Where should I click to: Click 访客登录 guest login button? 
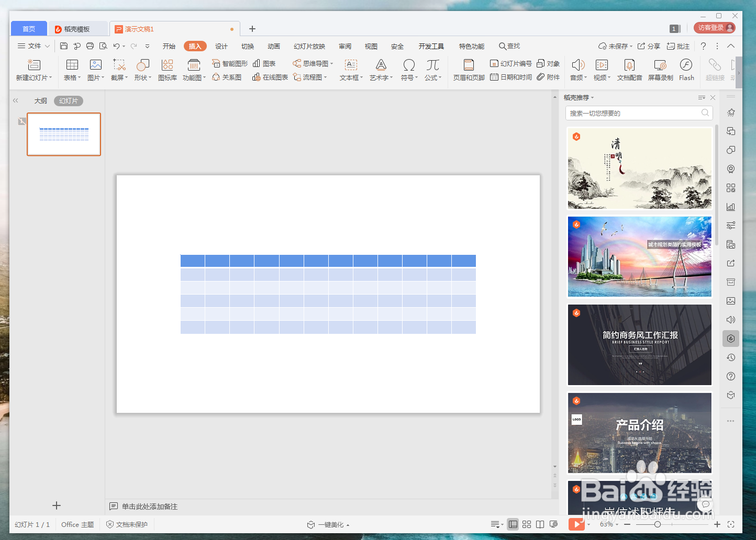point(714,27)
